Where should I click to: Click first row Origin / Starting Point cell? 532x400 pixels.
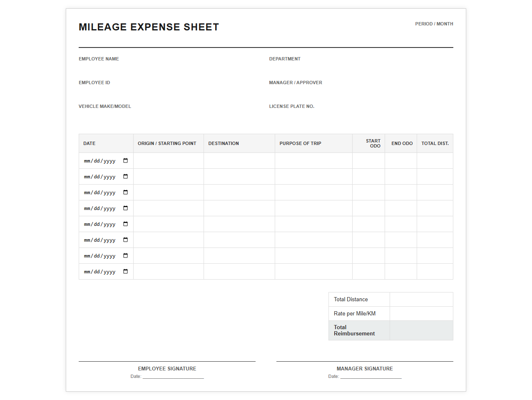[169, 161]
